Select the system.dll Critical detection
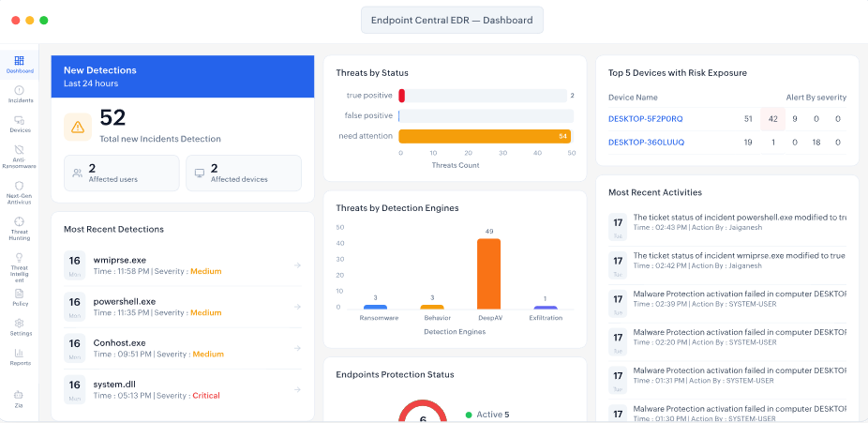This screenshot has width=868, height=423. [183, 390]
